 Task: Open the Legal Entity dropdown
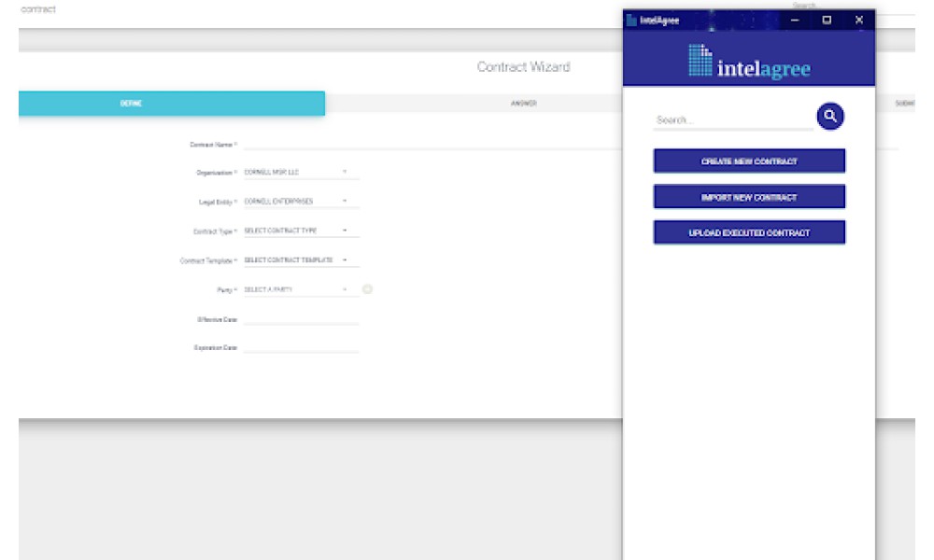coord(301,202)
